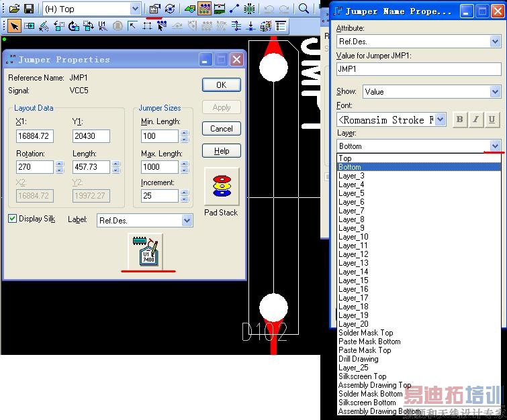Select Layer_3 in the layer list
The width and height of the screenshot is (507, 420).
(419, 176)
